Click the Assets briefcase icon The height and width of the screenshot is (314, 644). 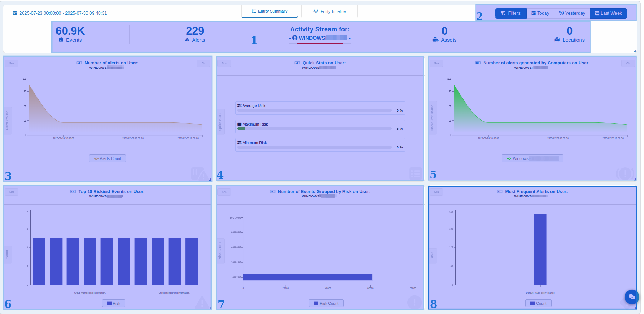tap(435, 40)
